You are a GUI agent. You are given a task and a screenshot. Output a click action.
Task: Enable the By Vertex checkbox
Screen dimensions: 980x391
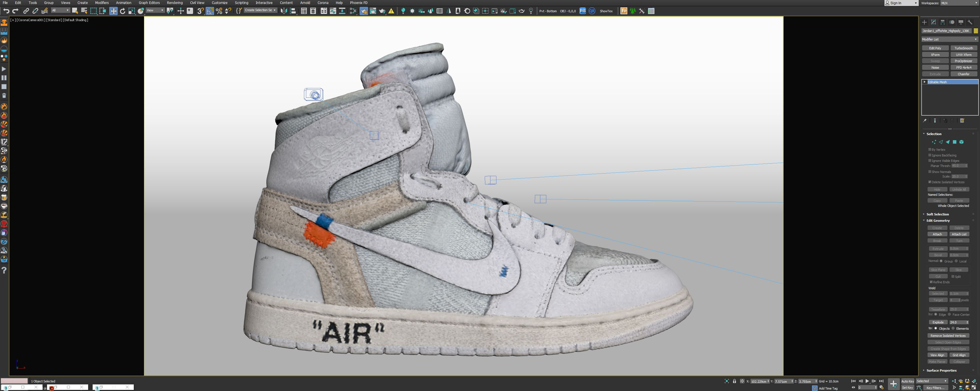click(x=930, y=150)
